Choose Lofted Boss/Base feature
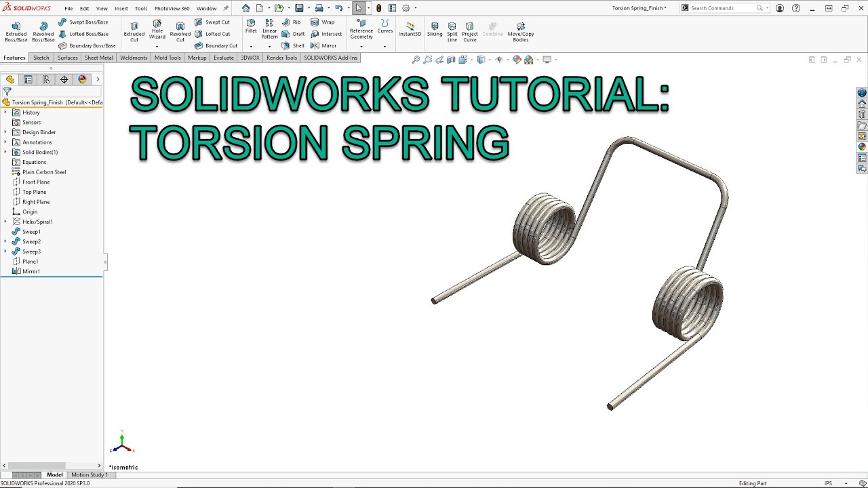The width and height of the screenshot is (868, 488). [83, 34]
